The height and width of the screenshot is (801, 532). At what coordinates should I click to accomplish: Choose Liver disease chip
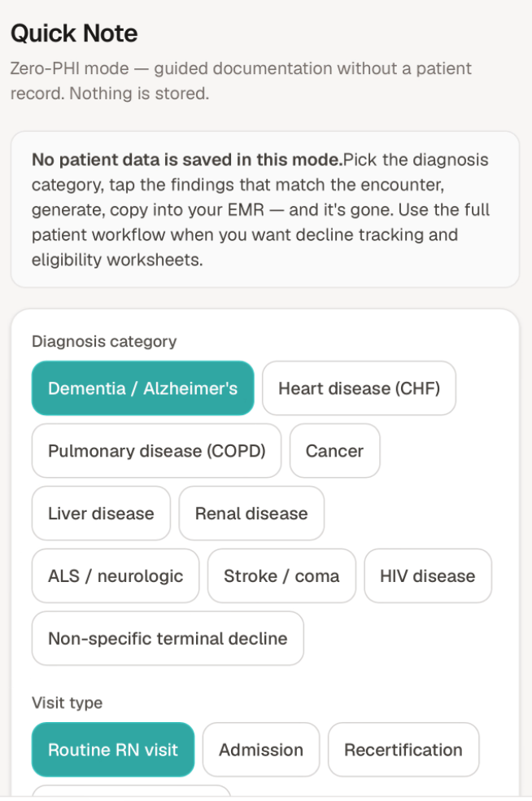tap(101, 513)
